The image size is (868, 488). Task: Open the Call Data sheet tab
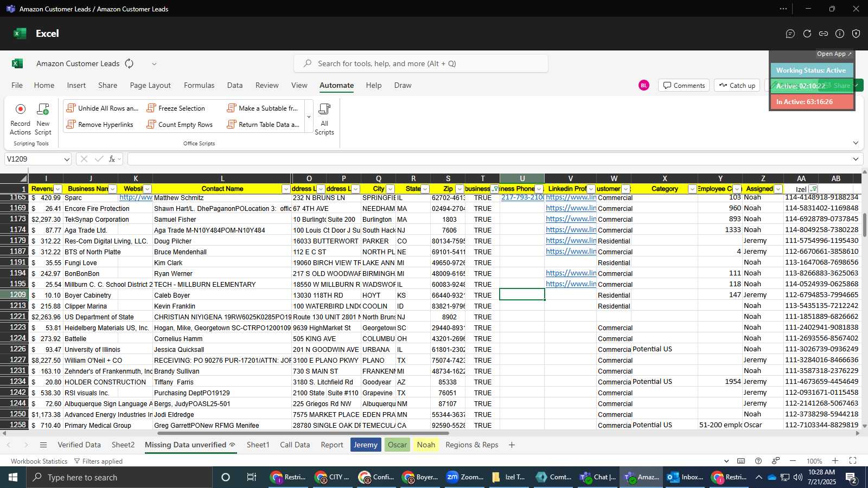coord(295,445)
